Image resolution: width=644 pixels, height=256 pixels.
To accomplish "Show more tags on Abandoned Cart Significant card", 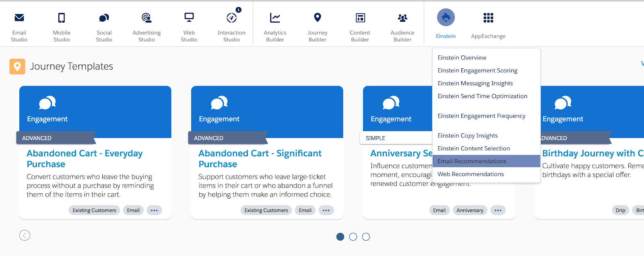I will 326,210.
